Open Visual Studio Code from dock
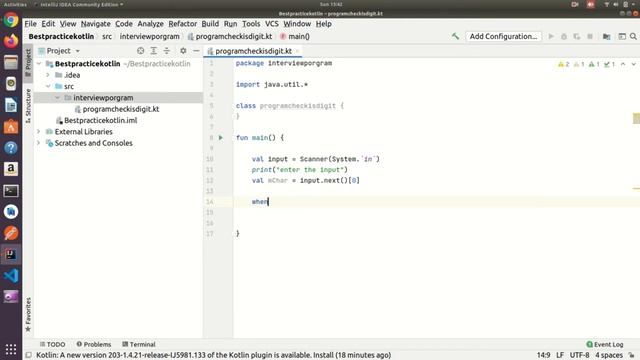640x360 pixels. [11, 276]
